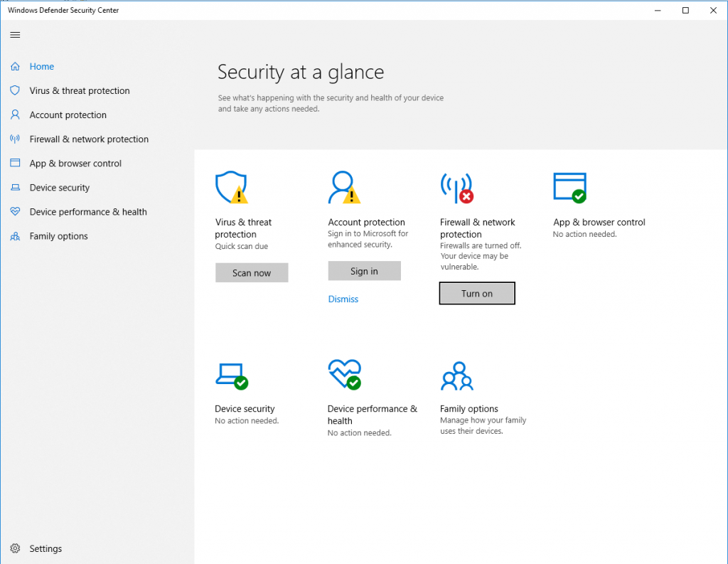
Task: Minimize the Windows Defender Security Center window
Action: coord(658,10)
